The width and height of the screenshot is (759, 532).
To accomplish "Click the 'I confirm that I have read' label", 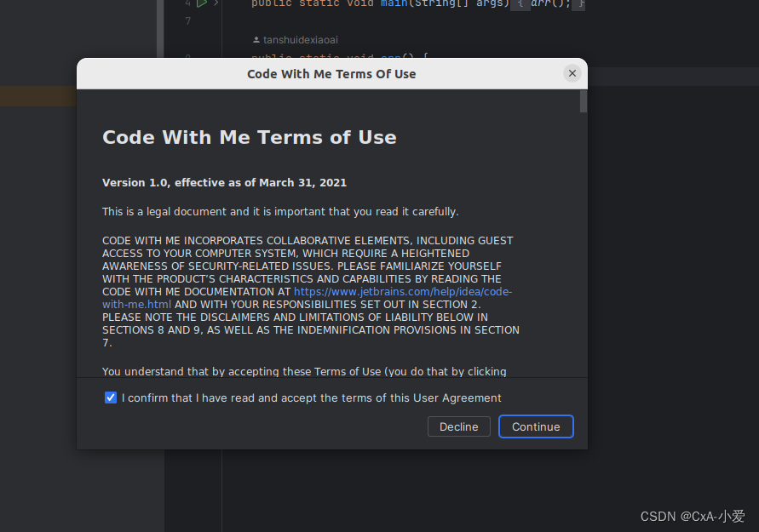I will [x=311, y=398].
